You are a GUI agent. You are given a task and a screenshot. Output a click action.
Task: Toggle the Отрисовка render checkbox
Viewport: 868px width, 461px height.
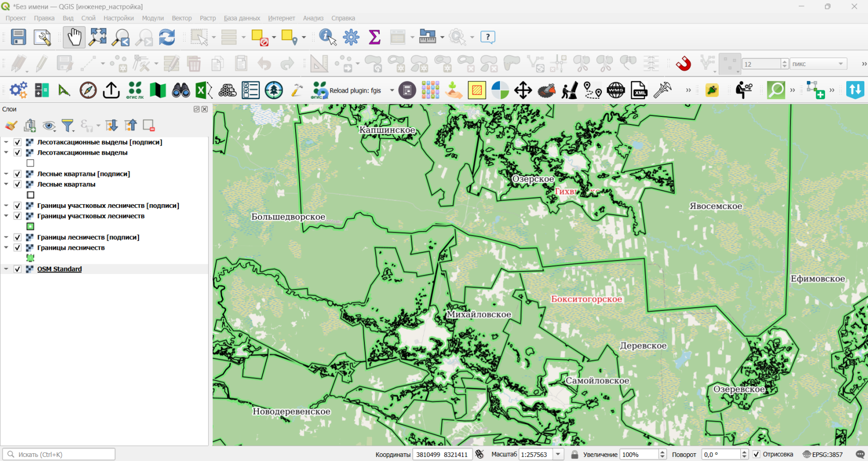point(756,454)
